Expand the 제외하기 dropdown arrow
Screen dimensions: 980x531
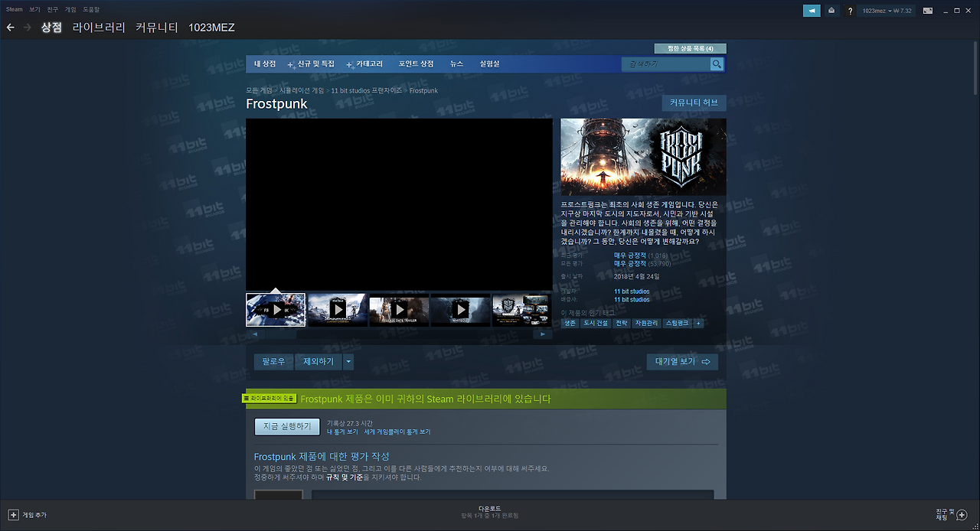pyautogui.click(x=348, y=361)
